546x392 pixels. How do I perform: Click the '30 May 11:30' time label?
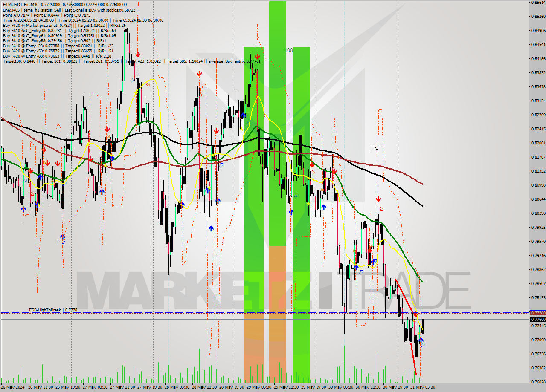click(368, 387)
